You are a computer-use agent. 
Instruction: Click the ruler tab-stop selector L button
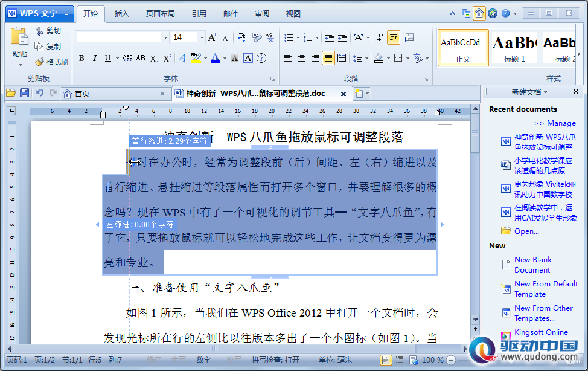[x=11, y=111]
